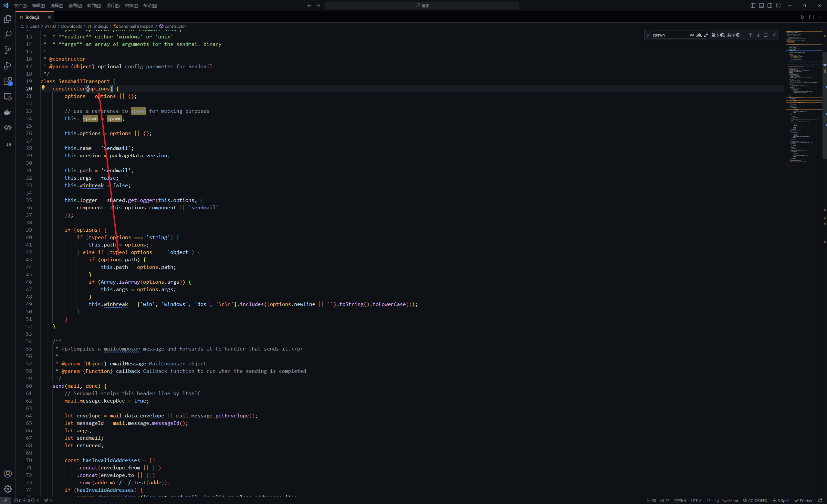Open the CodeGeeX panel in the activity bar
This screenshot has width=827, height=504.
point(8,128)
